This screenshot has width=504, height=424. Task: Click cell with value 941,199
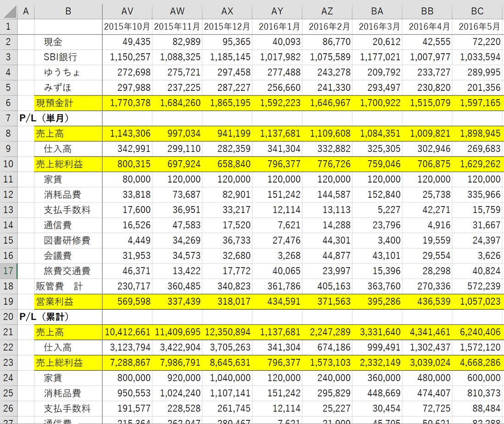[x=227, y=133]
